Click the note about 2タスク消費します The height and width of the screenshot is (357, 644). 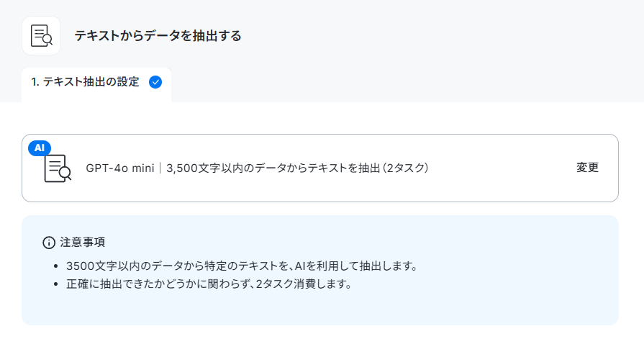click(x=209, y=284)
